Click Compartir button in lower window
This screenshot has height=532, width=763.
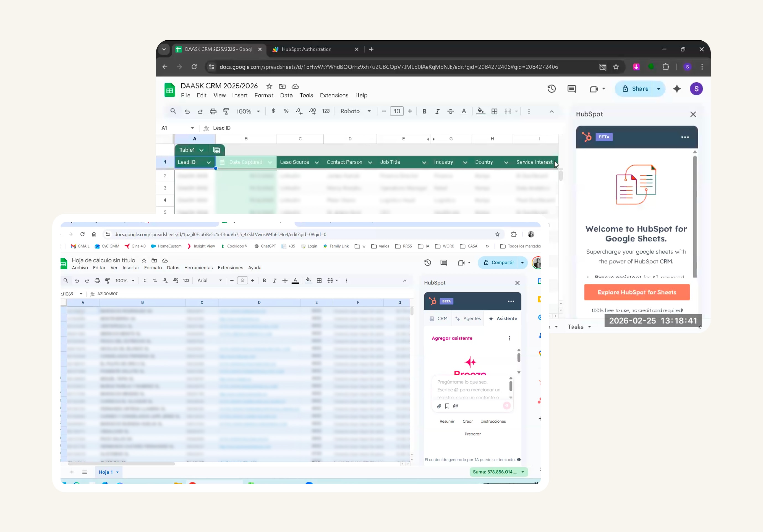498,262
